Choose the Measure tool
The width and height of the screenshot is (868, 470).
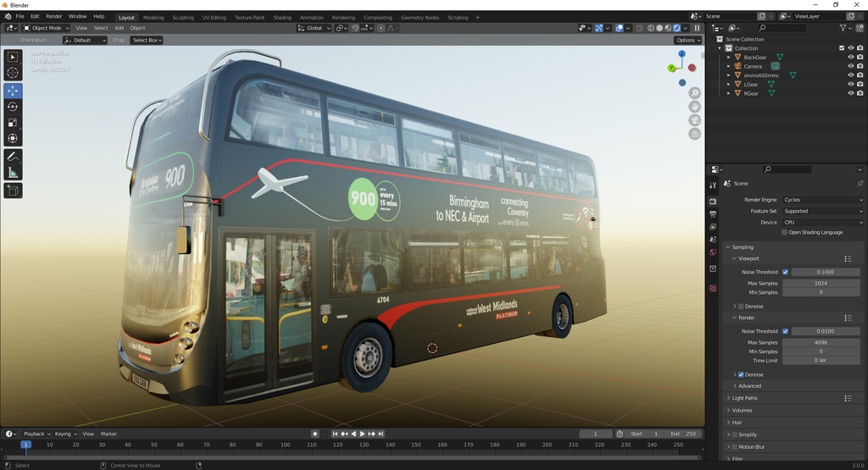13,173
